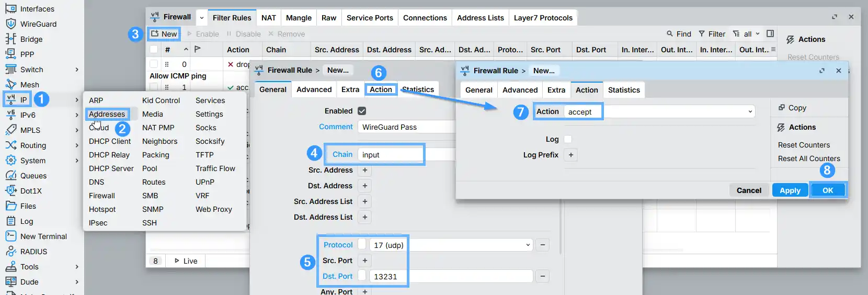Open the Extra tab in right dialog
This screenshot has width=868, height=295.
(556, 90)
